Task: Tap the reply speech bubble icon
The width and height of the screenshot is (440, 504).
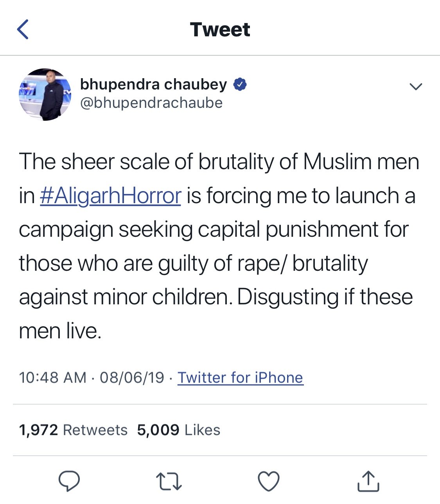Action: click(69, 481)
